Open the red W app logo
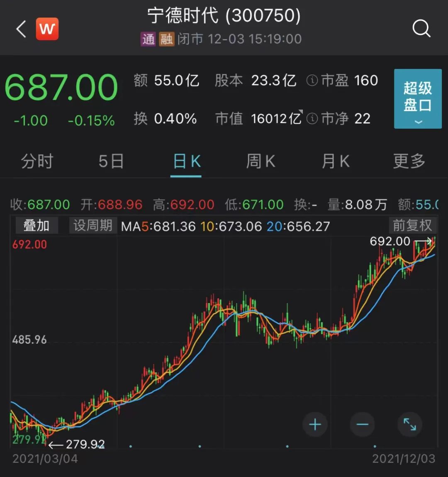This screenshot has height=477, width=448. pyautogui.click(x=47, y=29)
